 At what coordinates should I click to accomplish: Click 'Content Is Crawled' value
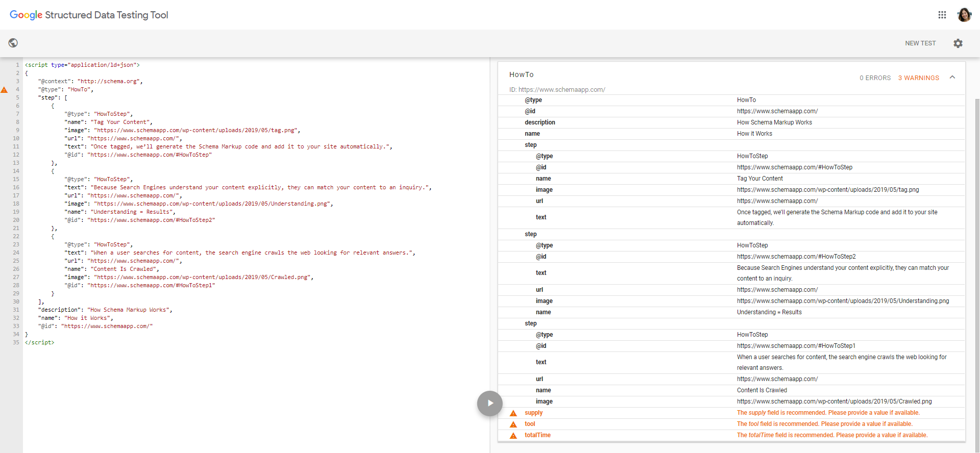tap(762, 390)
